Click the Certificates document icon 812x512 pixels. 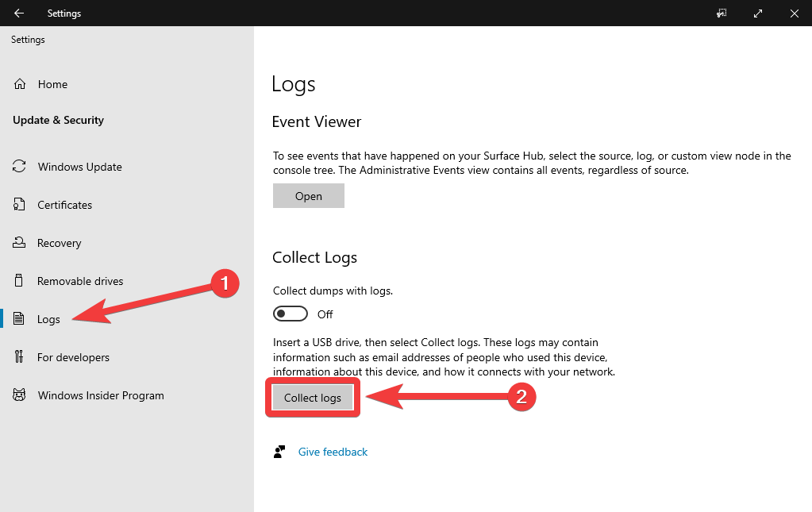[x=19, y=205]
